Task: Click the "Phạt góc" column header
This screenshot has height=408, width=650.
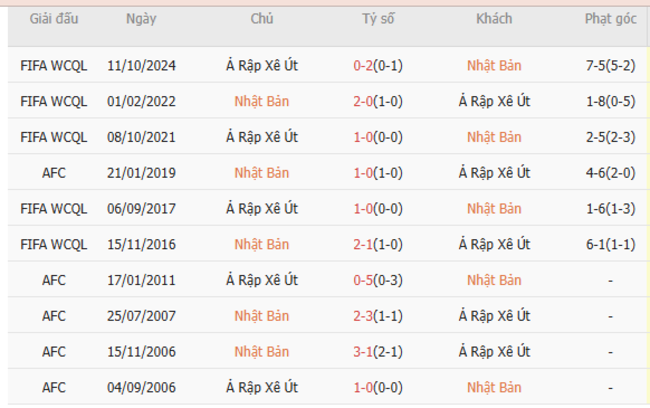Action: pyautogui.click(x=609, y=20)
